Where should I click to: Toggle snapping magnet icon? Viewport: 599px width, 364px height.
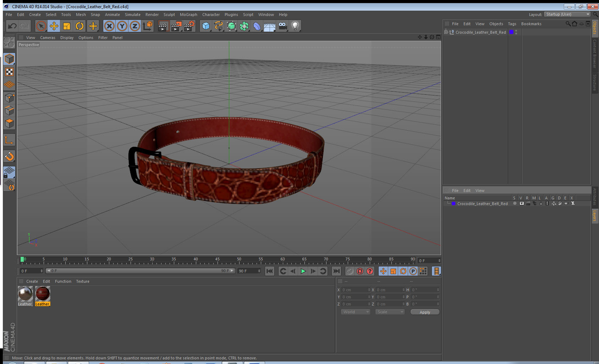pyautogui.click(x=9, y=156)
